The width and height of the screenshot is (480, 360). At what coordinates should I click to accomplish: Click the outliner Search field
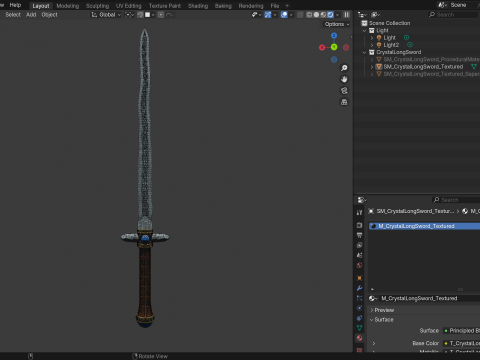click(x=454, y=15)
